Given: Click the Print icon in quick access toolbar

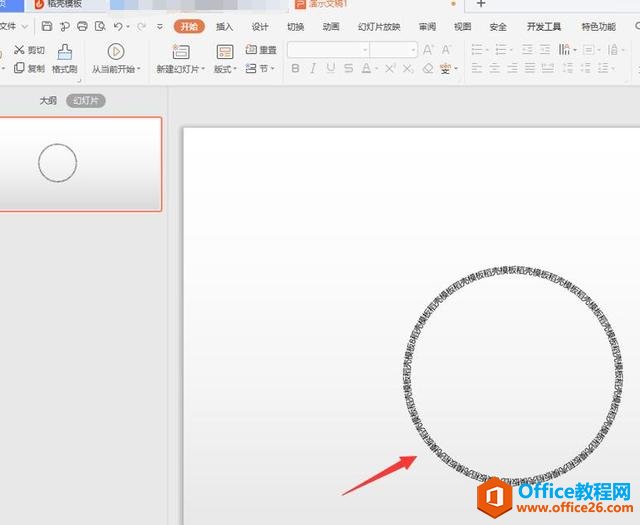Looking at the screenshot, I should click(82, 27).
